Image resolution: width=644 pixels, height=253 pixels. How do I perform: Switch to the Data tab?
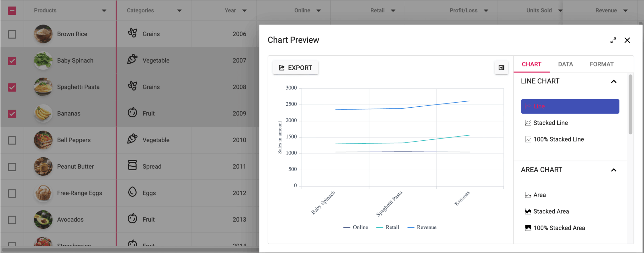point(565,64)
